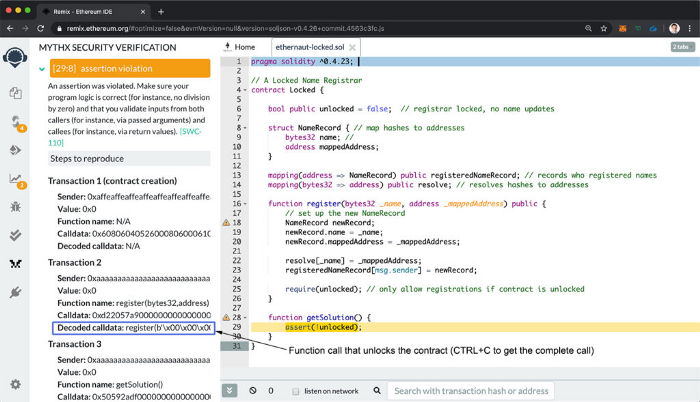Click the pending transactions counter 0
This screenshot has height=402, width=700.
click(x=271, y=391)
